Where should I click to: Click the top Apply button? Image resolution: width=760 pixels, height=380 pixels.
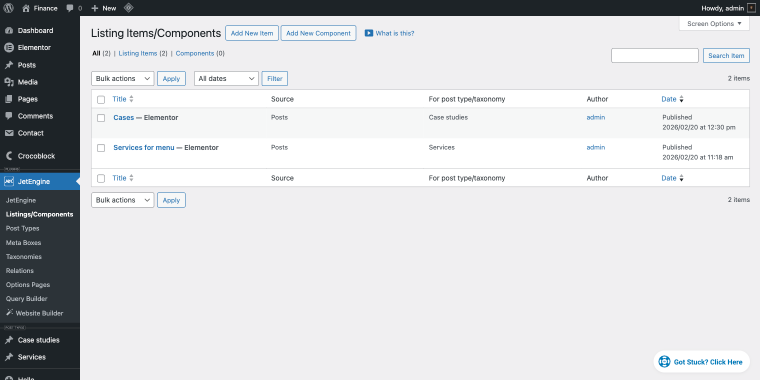(x=172, y=79)
